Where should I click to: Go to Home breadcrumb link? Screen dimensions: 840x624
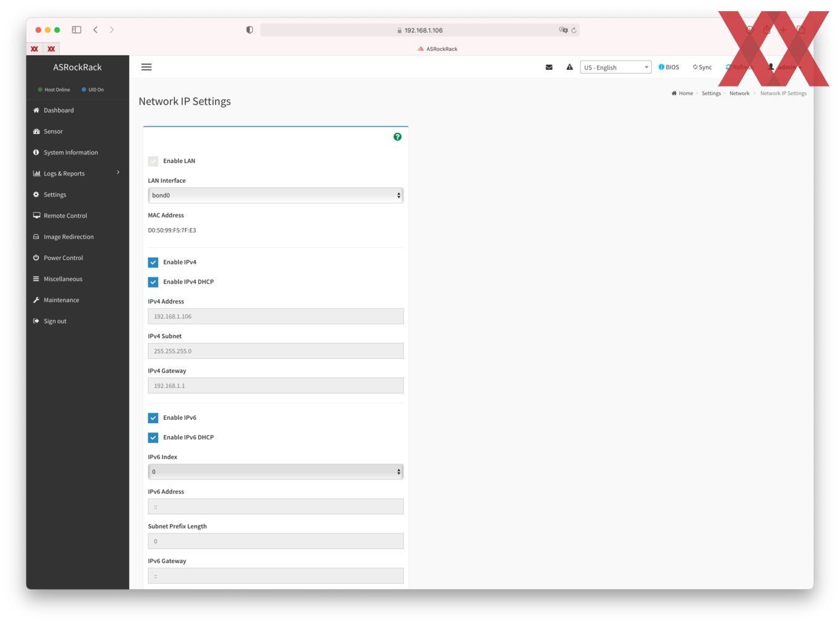(x=682, y=93)
